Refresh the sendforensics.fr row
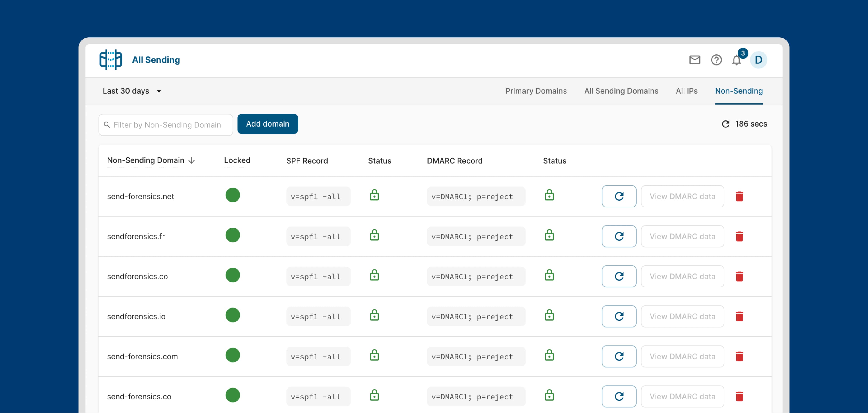The image size is (868, 413). point(619,237)
